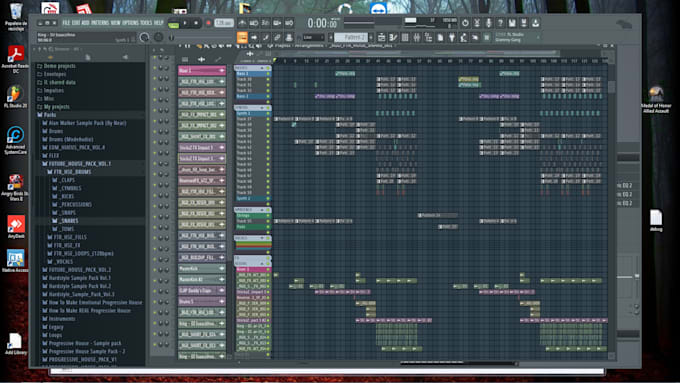
Task: Expand the Hardstyle Sample Pack Vol.1 folder
Action: click(x=80, y=278)
